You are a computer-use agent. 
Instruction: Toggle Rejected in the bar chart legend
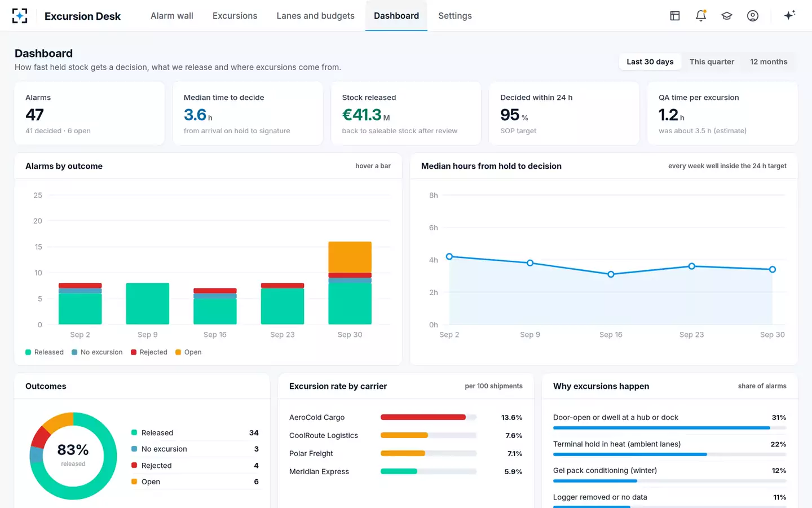coord(149,352)
